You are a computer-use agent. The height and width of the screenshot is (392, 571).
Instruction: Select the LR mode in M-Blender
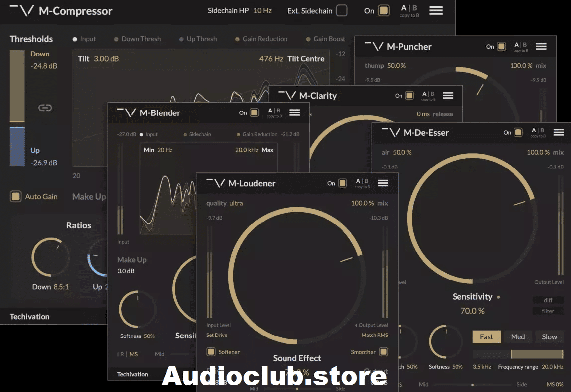coord(120,354)
